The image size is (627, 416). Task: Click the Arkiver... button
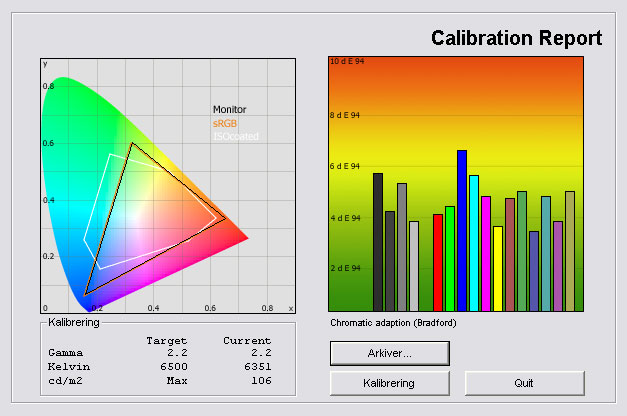click(x=389, y=353)
